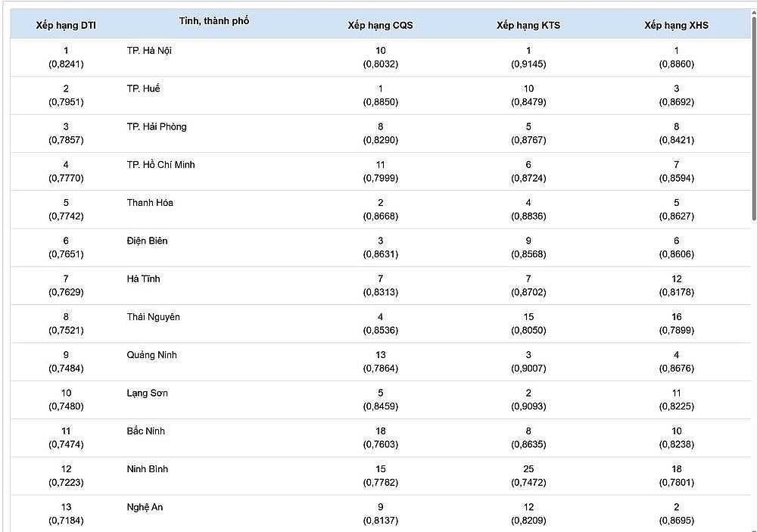Click the 'Xếp hạng XHS' column header
Viewport: 757px width, 532px height.
click(x=676, y=25)
